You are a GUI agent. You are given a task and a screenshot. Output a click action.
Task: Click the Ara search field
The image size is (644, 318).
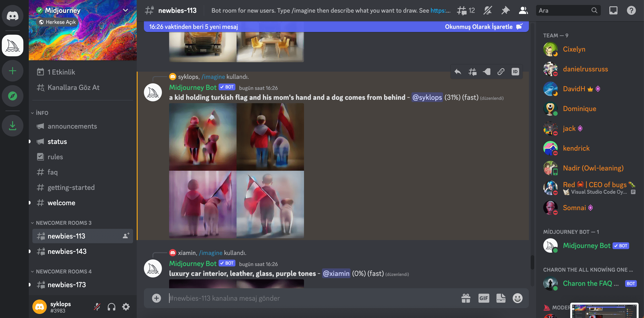tap(568, 11)
